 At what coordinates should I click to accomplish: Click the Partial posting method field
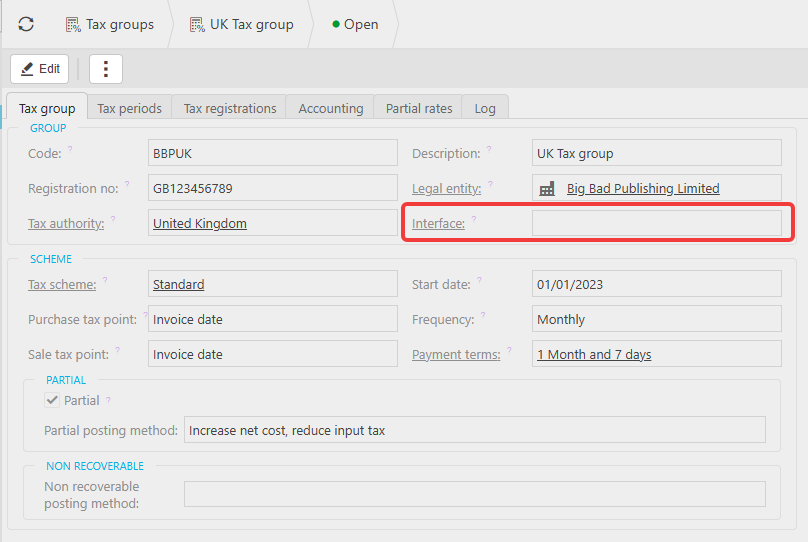[475, 430]
